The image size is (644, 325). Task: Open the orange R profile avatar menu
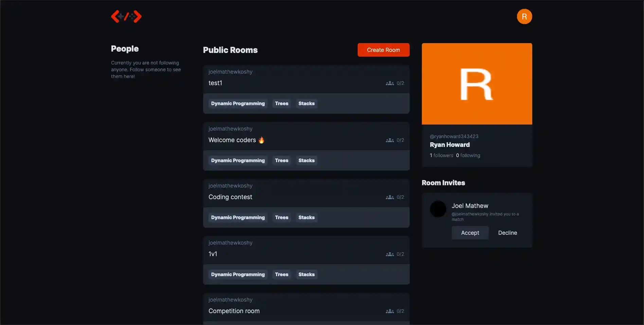point(524,17)
